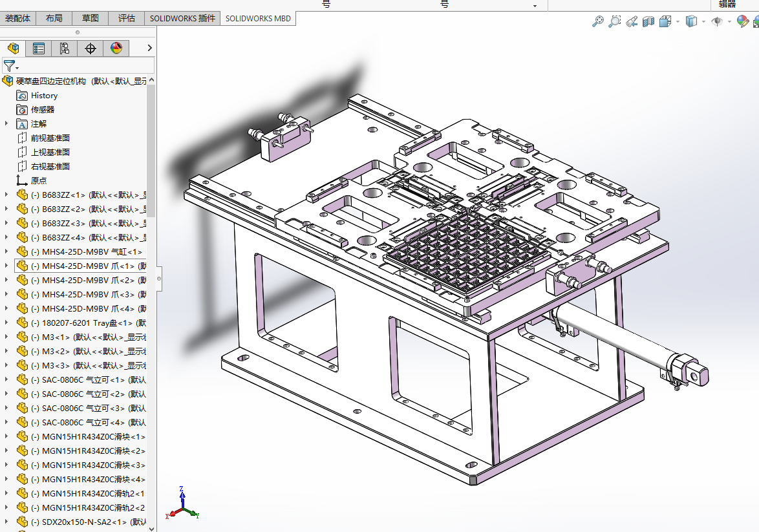Switch to SOLIDWORKS 插件 tab
759x532 pixels.
tap(182, 18)
